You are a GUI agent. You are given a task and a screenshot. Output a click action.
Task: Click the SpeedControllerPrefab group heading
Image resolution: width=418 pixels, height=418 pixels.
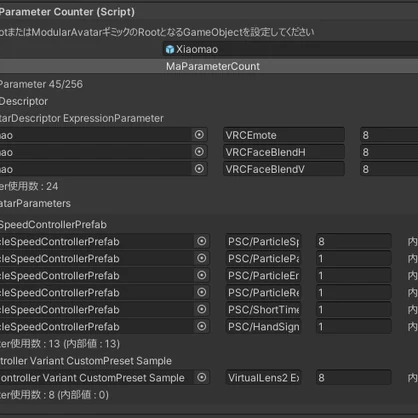[53, 225]
